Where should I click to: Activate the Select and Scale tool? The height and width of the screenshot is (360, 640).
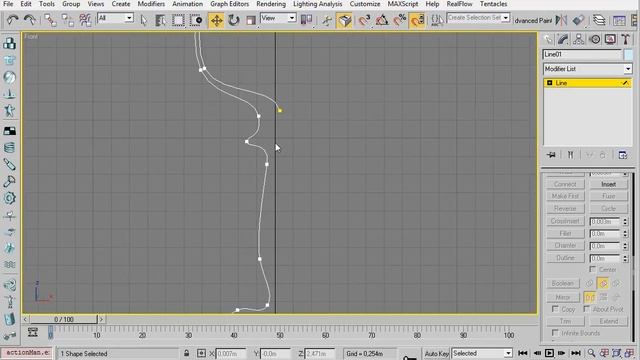click(x=251, y=20)
